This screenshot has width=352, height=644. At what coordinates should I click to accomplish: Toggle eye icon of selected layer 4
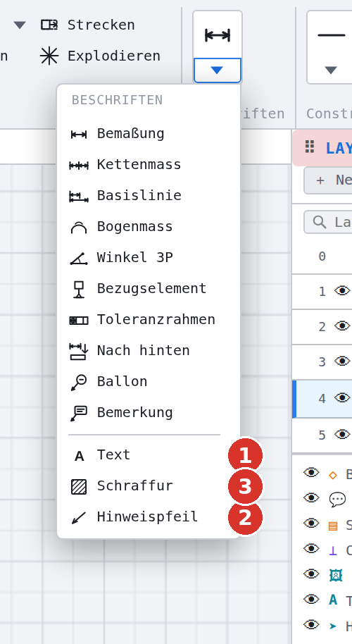point(342,398)
